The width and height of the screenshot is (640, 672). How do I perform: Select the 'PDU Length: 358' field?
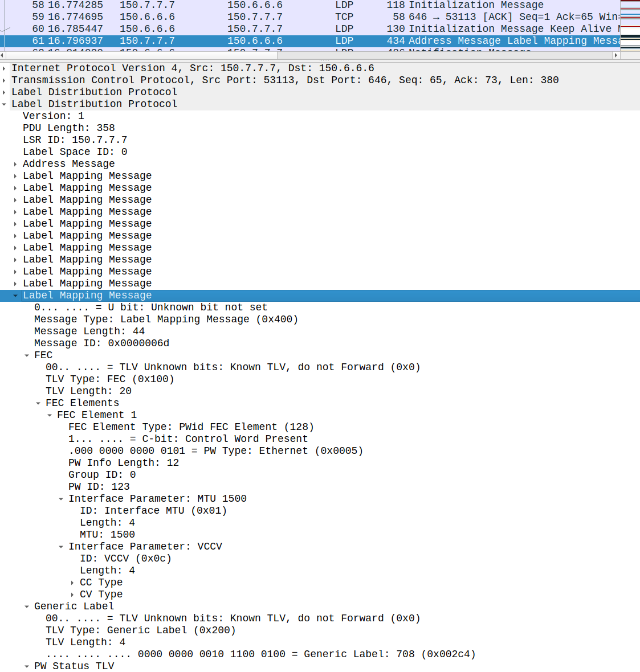(x=68, y=128)
